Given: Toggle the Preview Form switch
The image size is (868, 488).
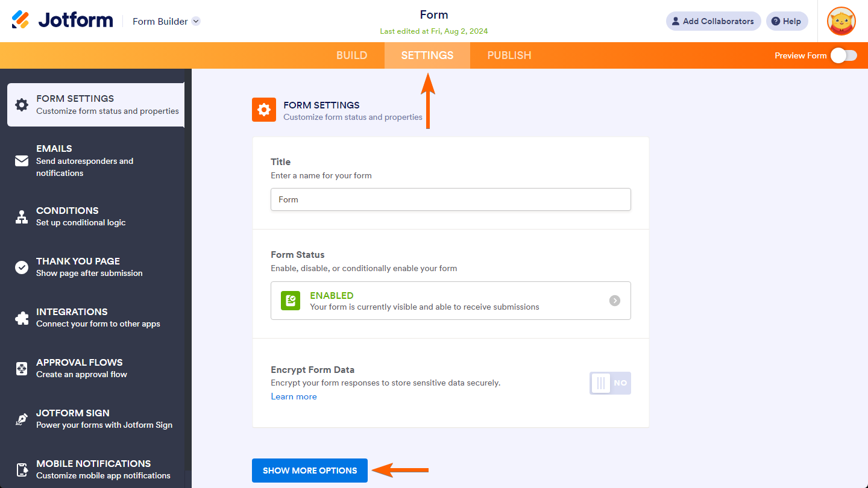Looking at the screenshot, I should click(x=843, y=55).
